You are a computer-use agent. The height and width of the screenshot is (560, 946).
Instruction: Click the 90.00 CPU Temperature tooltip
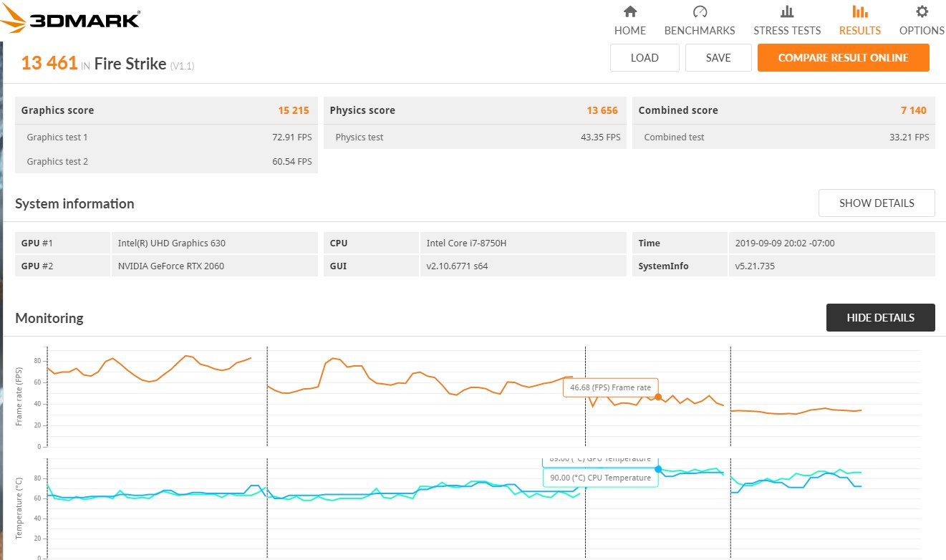pyautogui.click(x=600, y=478)
